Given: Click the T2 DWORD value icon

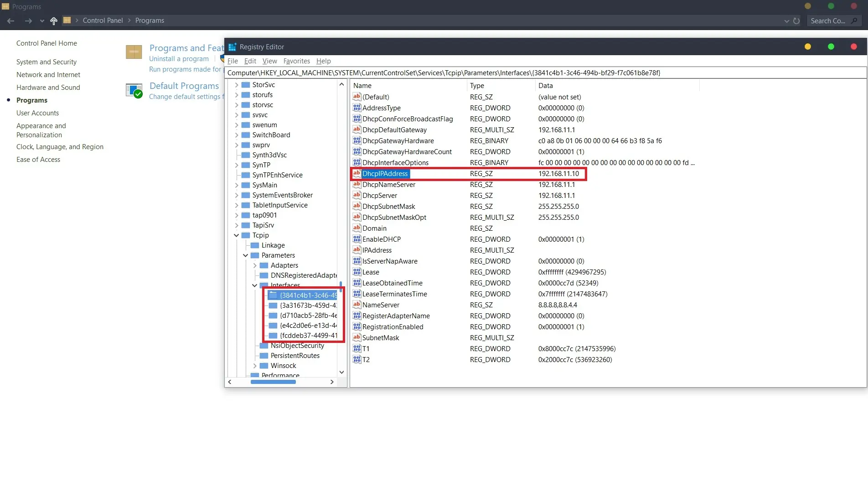Looking at the screenshot, I should 357,360.
